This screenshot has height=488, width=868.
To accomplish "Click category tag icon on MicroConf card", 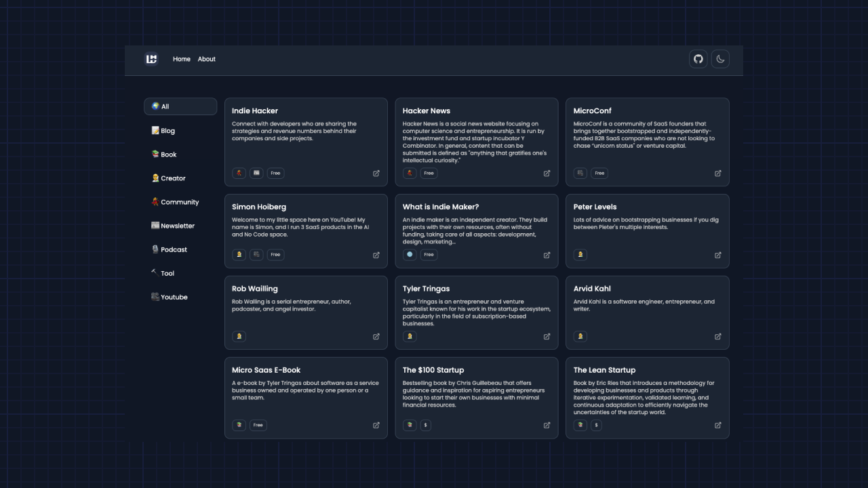I will (x=580, y=174).
